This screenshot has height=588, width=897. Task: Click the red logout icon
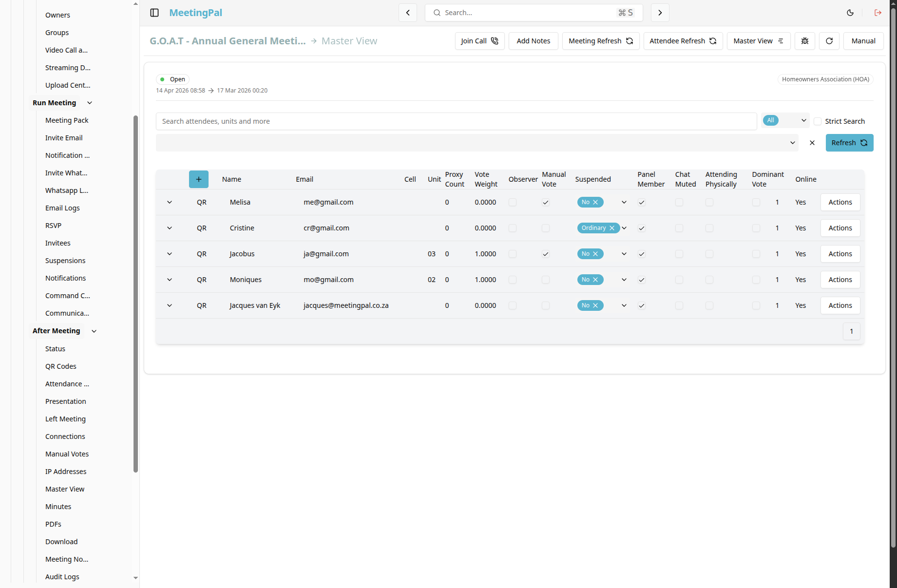pos(878,13)
